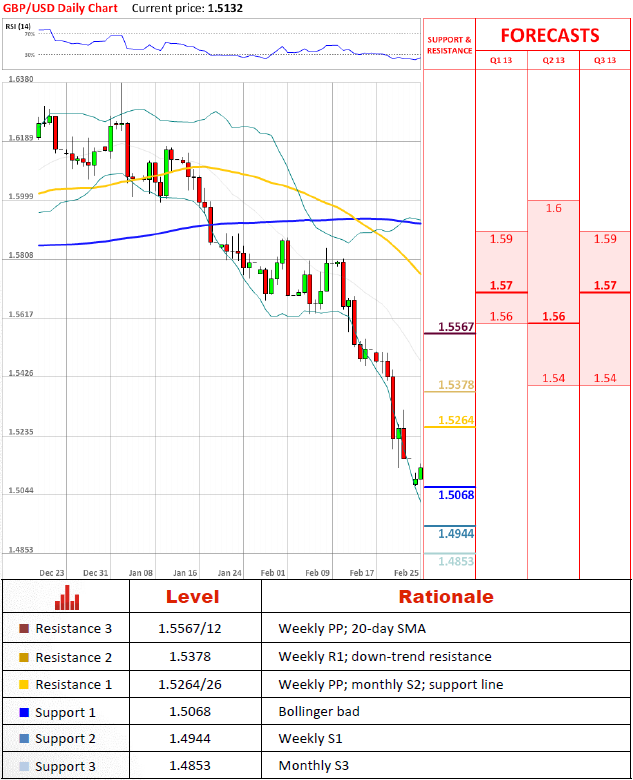This screenshot has height=780, width=633.
Task: Click the 'Weekly R1; down-trend resistance' rationale
Action: coord(385,657)
